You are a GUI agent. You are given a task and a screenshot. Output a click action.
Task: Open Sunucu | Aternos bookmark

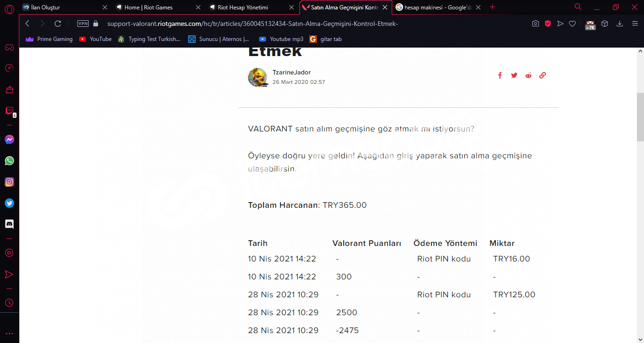(218, 39)
